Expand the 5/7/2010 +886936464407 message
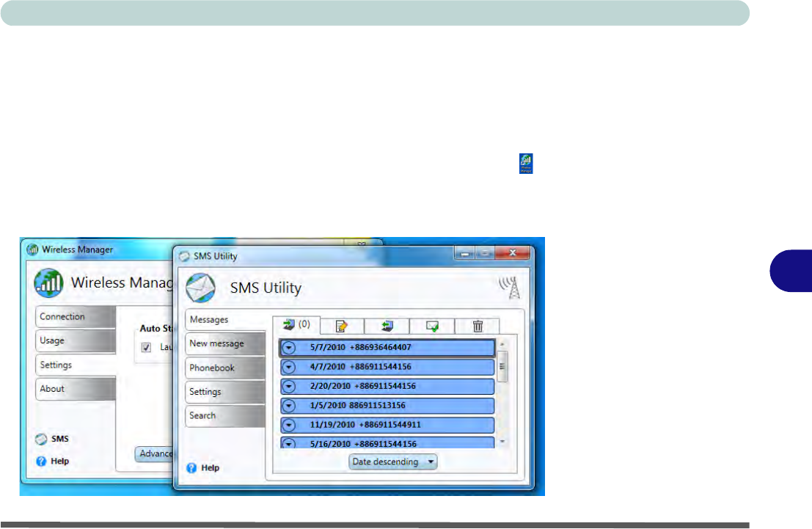 coord(289,347)
